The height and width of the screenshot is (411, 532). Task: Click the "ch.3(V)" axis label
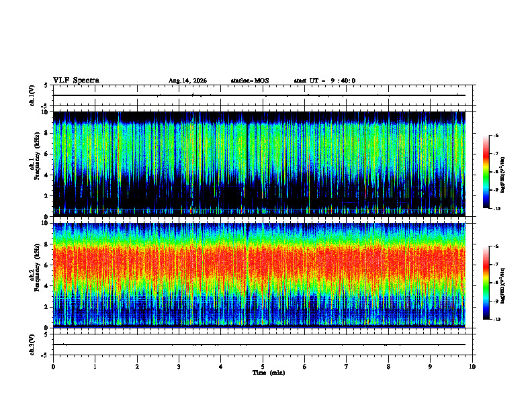click(32, 345)
